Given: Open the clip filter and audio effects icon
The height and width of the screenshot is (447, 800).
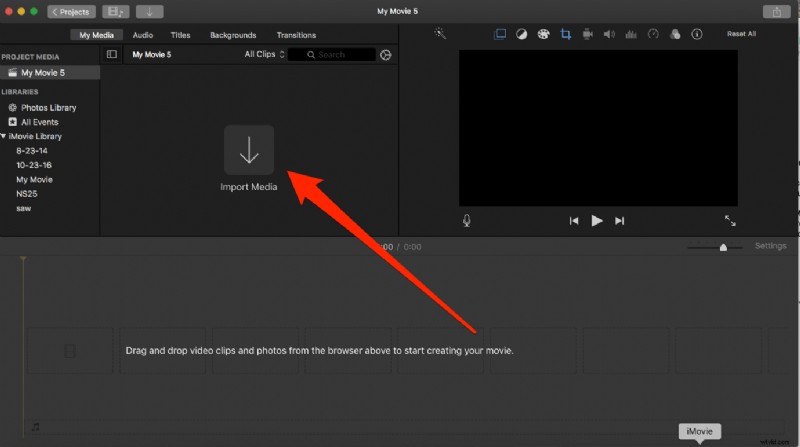Looking at the screenshot, I should [675, 34].
